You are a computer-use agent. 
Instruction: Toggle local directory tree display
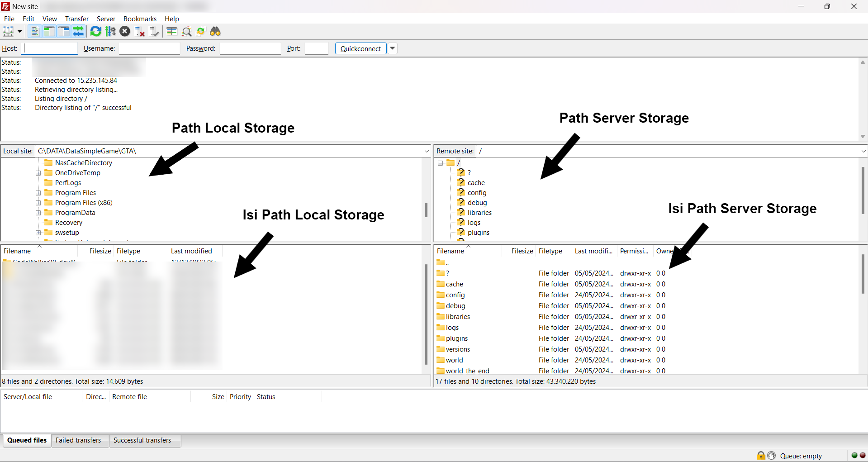pyautogui.click(x=49, y=31)
